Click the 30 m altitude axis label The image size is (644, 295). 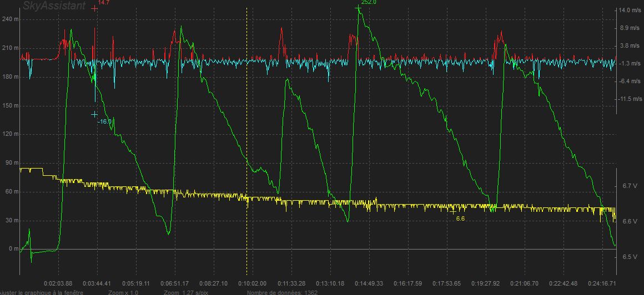(12, 220)
